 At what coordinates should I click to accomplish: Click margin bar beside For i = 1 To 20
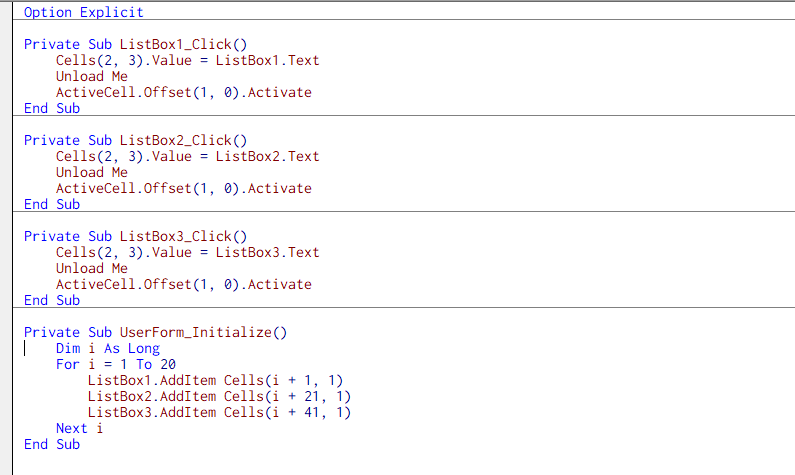7,365
